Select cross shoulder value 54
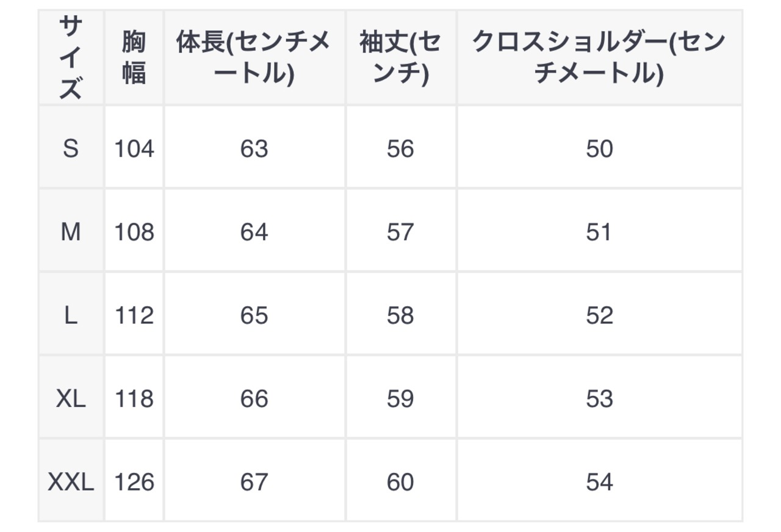 (599, 483)
